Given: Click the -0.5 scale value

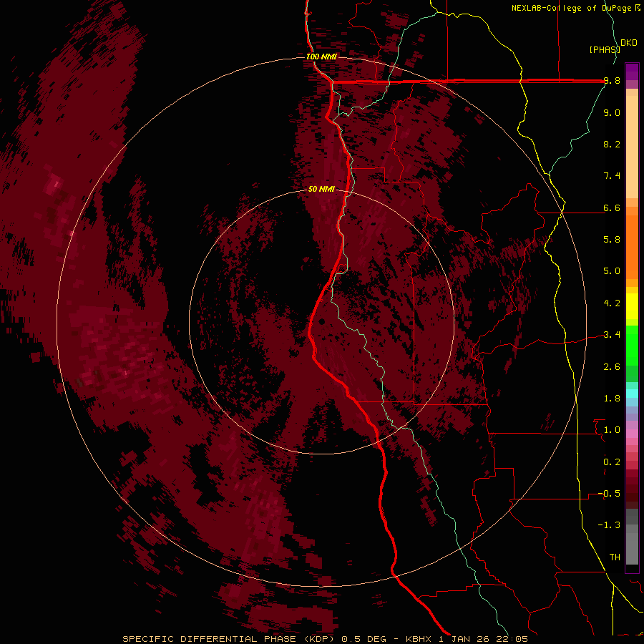Looking at the screenshot, I should click(x=610, y=494).
